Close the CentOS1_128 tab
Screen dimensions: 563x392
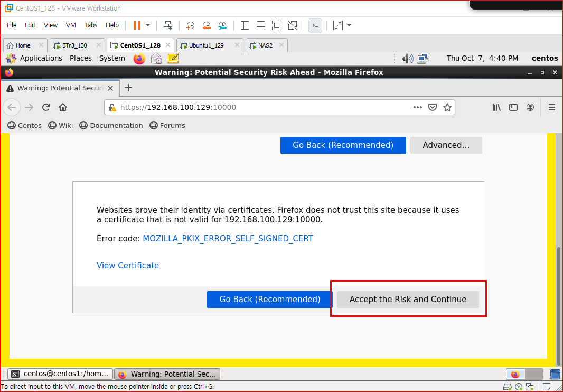[167, 45]
